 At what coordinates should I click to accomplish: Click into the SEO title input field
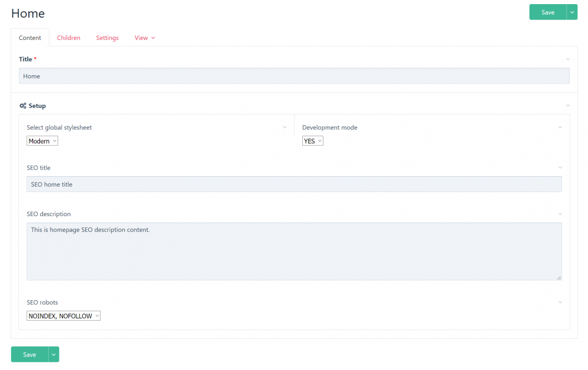[x=294, y=184]
